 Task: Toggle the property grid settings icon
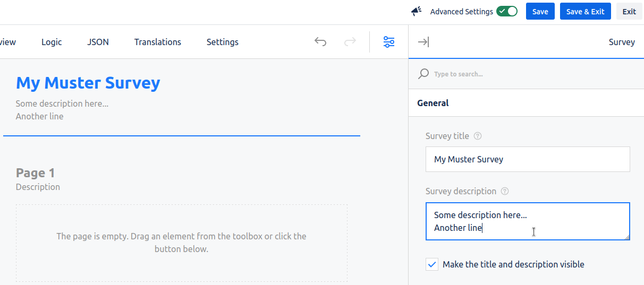(389, 42)
